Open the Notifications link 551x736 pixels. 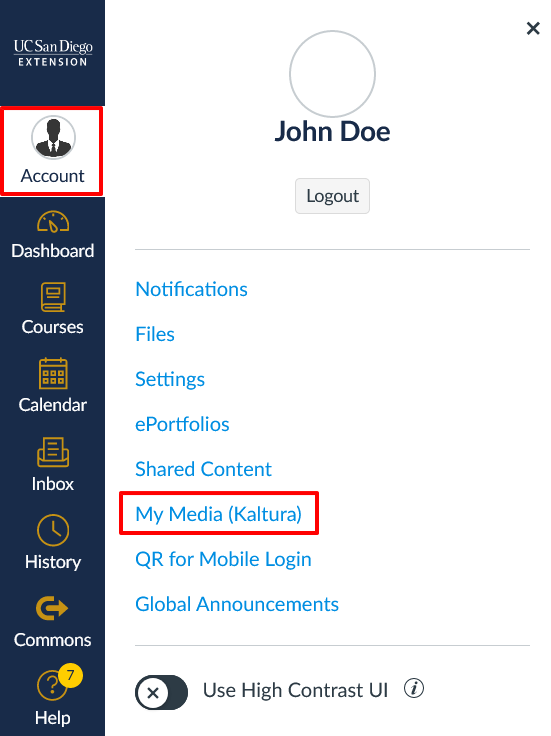(x=191, y=289)
